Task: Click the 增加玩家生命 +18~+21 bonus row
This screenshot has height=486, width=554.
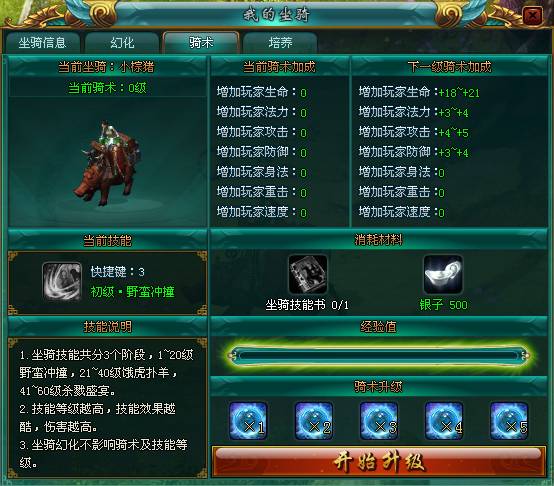Action: (419, 93)
